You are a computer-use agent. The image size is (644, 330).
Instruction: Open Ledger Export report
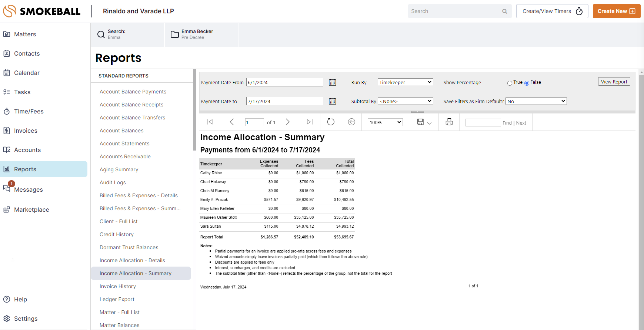[x=117, y=299]
